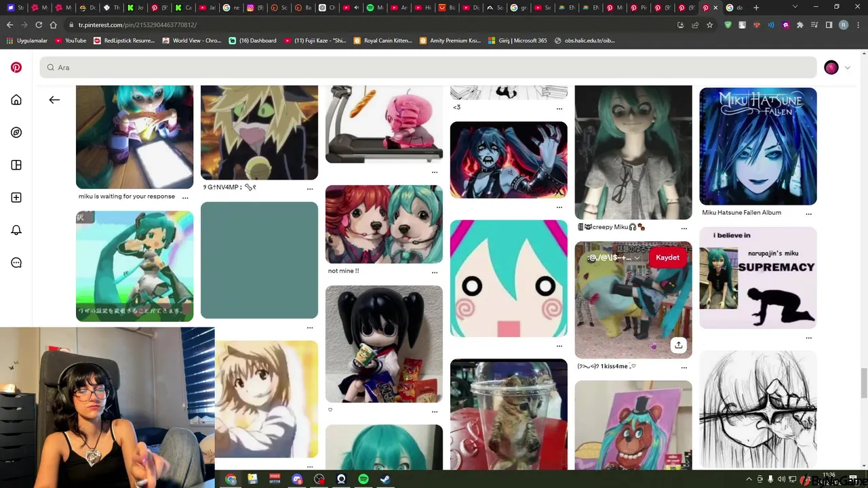Image resolution: width=868 pixels, height=488 pixels.
Task: Show hidden system tray icons chevron
Action: click(x=749, y=479)
